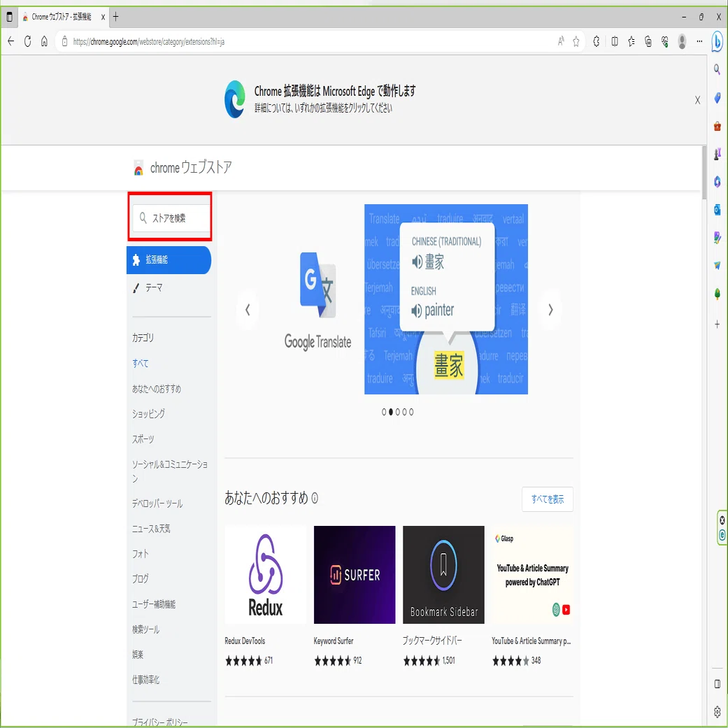Select the ブログ category
728x728 pixels.
[140, 578]
